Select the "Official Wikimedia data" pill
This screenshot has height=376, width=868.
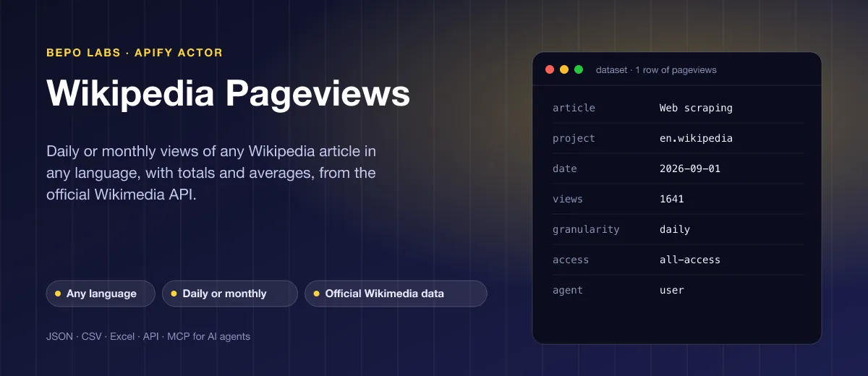click(x=396, y=294)
